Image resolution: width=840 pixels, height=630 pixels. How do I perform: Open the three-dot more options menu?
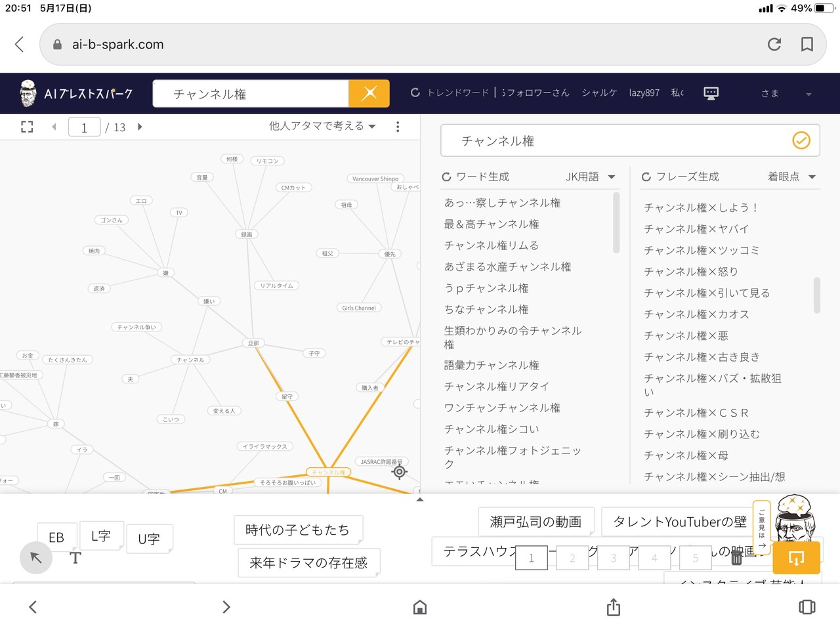[398, 127]
